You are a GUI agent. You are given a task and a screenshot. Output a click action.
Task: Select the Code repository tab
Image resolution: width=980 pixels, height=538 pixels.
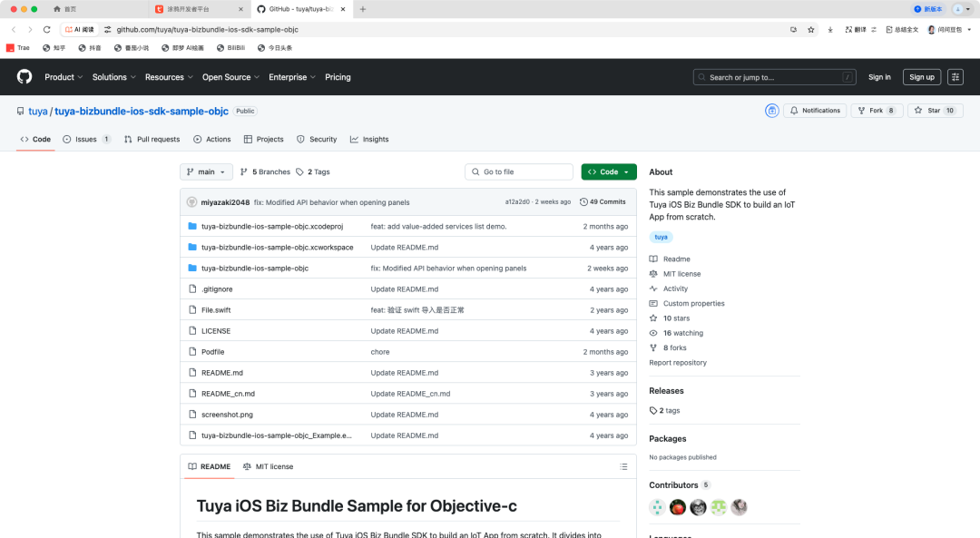(x=35, y=140)
